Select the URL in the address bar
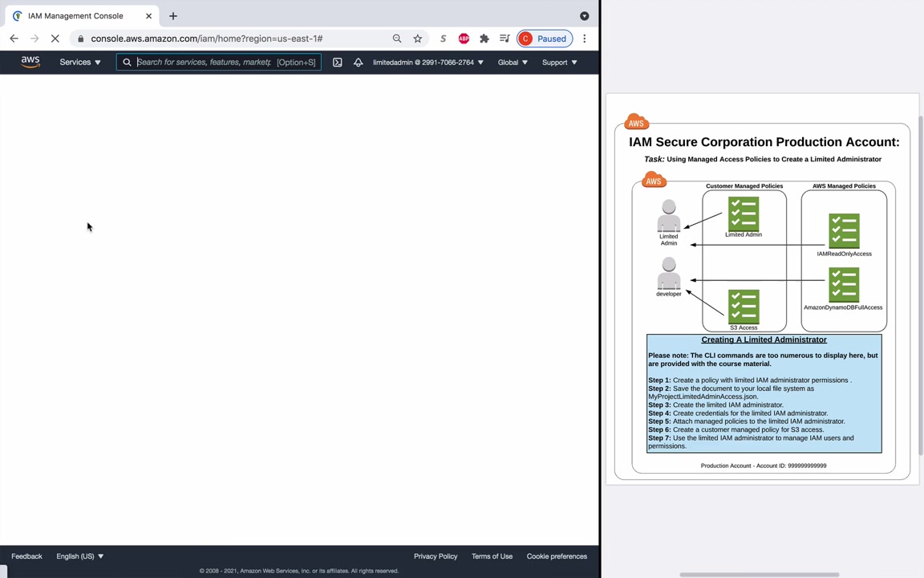The height and width of the screenshot is (578, 924). (x=207, y=39)
